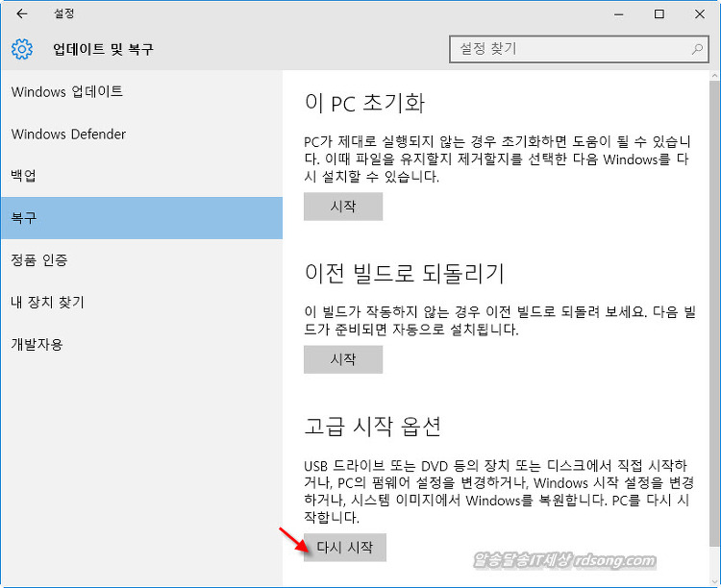The width and height of the screenshot is (721, 588).
Task: Click the settings gear icon
Action: 22,49
